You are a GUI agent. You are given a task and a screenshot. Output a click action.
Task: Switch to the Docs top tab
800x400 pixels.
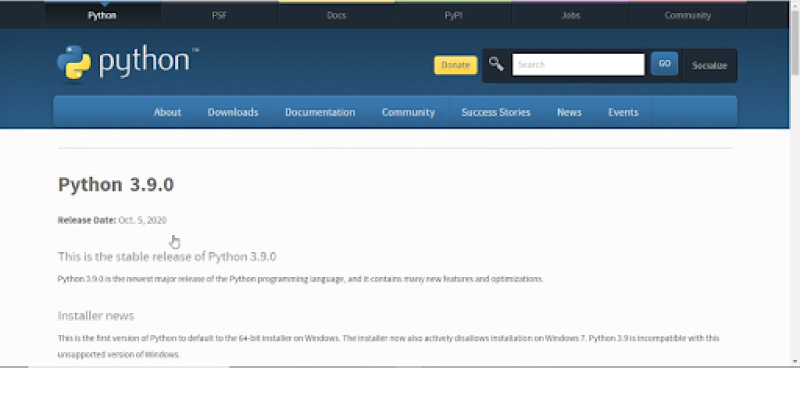point(336,15)
